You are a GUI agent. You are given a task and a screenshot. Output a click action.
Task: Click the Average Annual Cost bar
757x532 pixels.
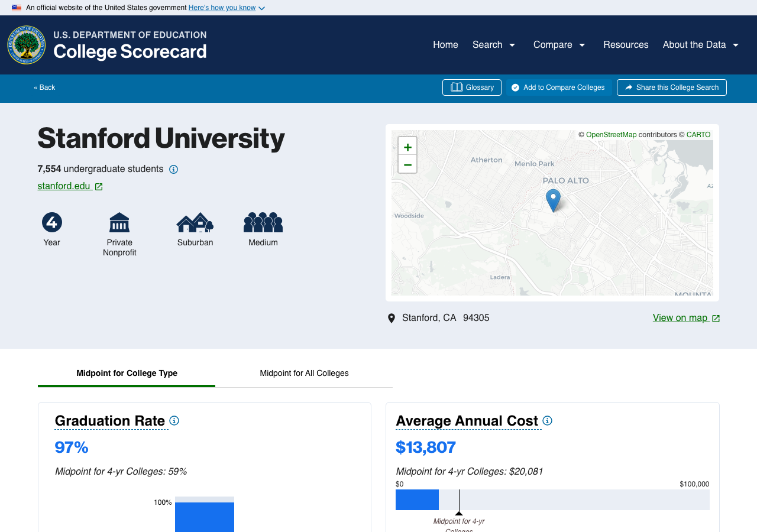(x=417, y=499)
